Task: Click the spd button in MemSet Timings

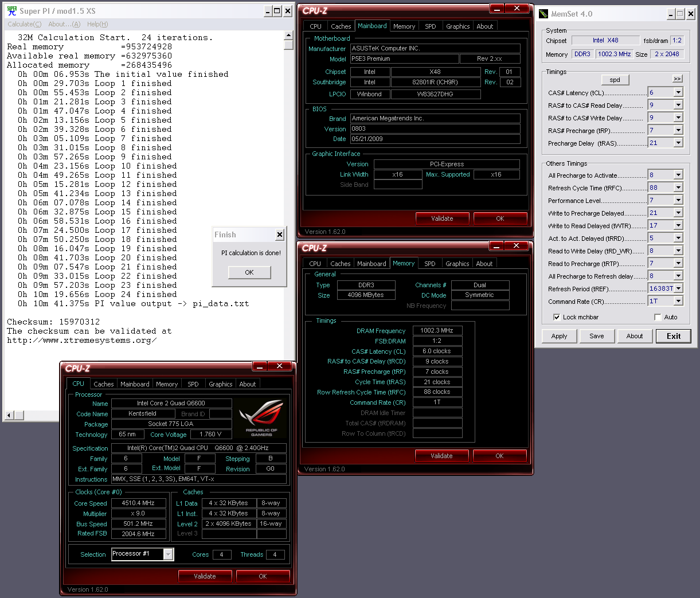Action: tap(615, 80)
